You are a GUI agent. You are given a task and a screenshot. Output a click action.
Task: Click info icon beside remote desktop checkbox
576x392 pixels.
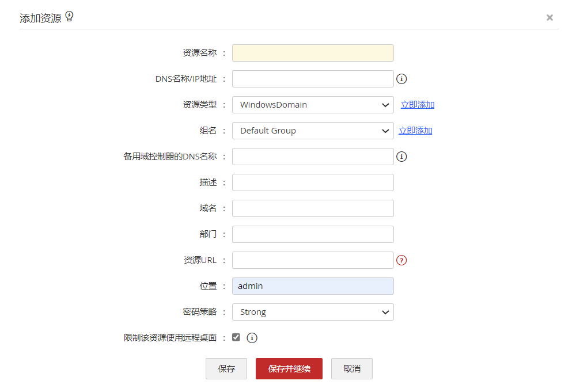click(252, 338)
